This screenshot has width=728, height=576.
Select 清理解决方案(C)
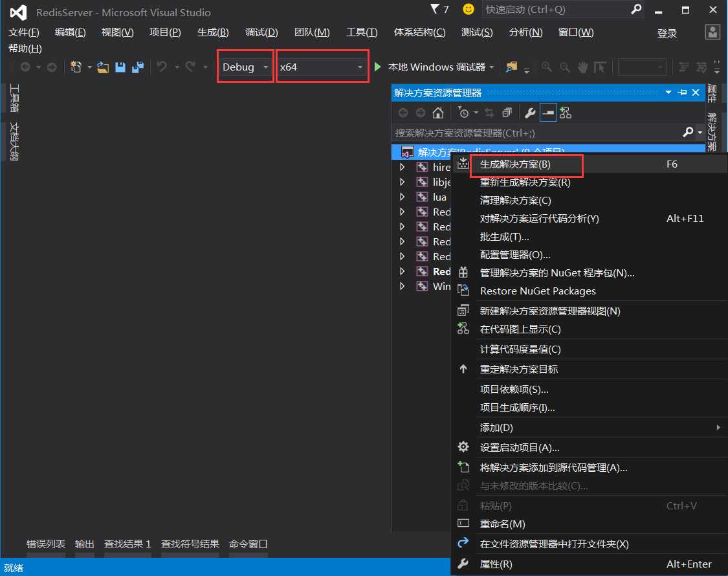click(x=590, y=201)
